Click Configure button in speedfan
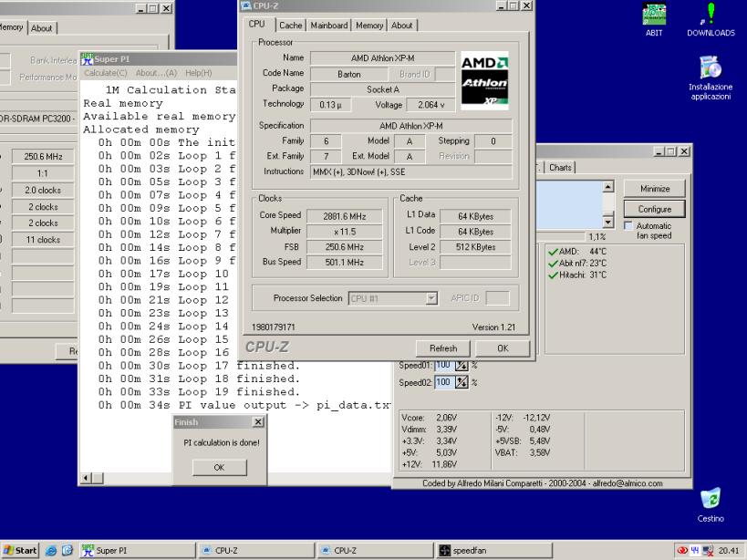 point(655,209)
